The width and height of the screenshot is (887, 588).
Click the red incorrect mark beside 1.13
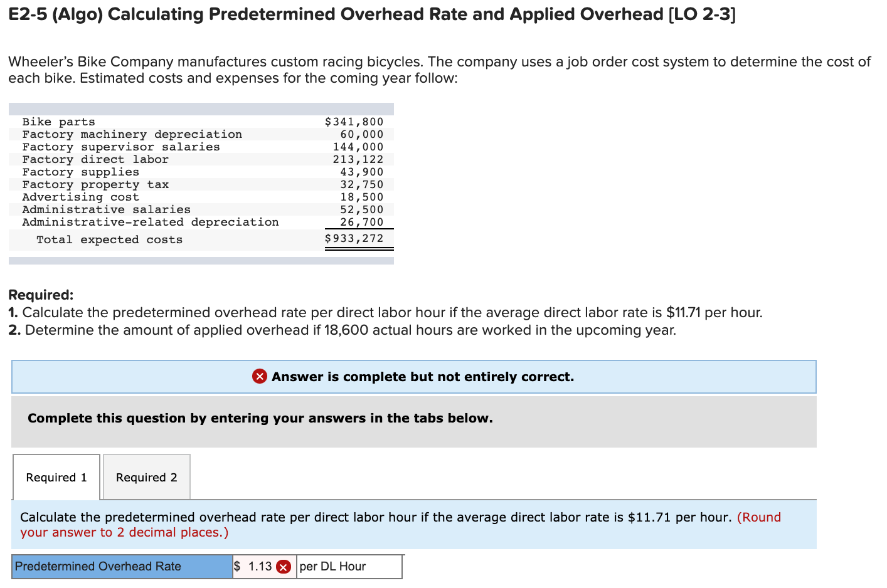[x=284, y=567]
